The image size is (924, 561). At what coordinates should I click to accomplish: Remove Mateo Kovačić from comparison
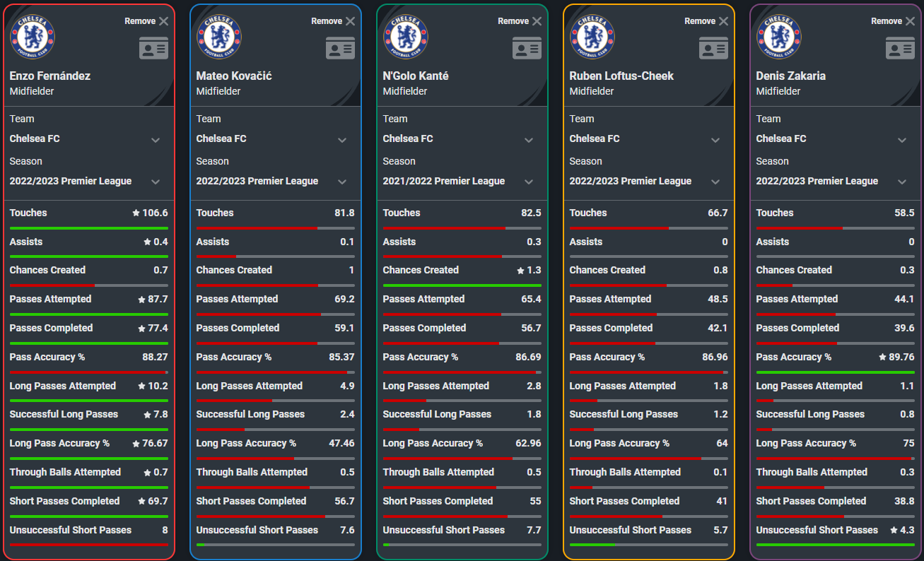pyautogui.click(x=334, y=21)
